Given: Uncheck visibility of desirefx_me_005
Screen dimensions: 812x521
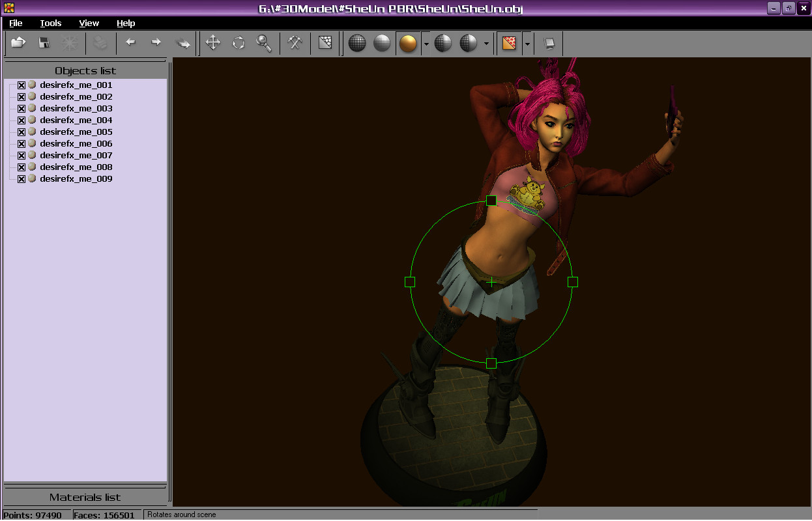Looking at the screenshot, I should point(22,132).
